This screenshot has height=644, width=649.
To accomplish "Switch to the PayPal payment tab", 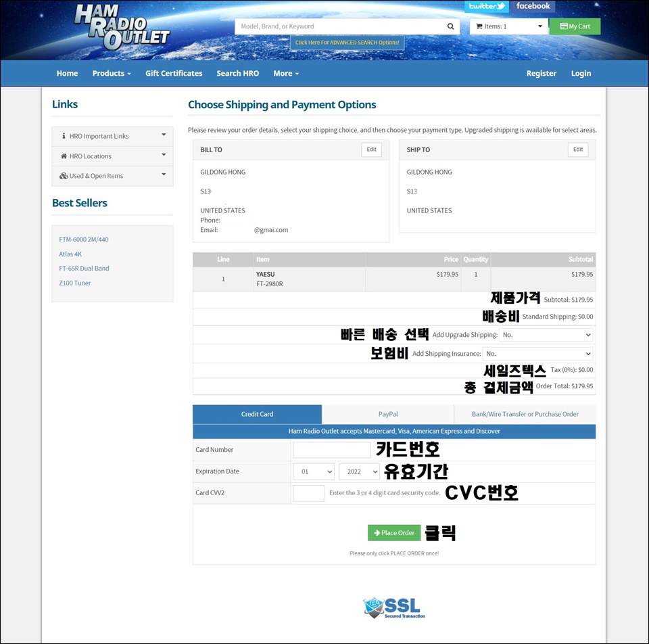I will [x=388, y=414].
